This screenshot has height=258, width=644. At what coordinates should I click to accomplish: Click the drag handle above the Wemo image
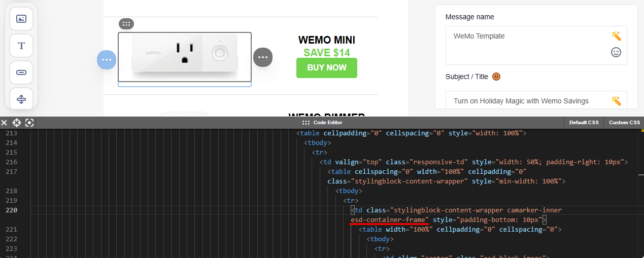[x=126, y=23]
